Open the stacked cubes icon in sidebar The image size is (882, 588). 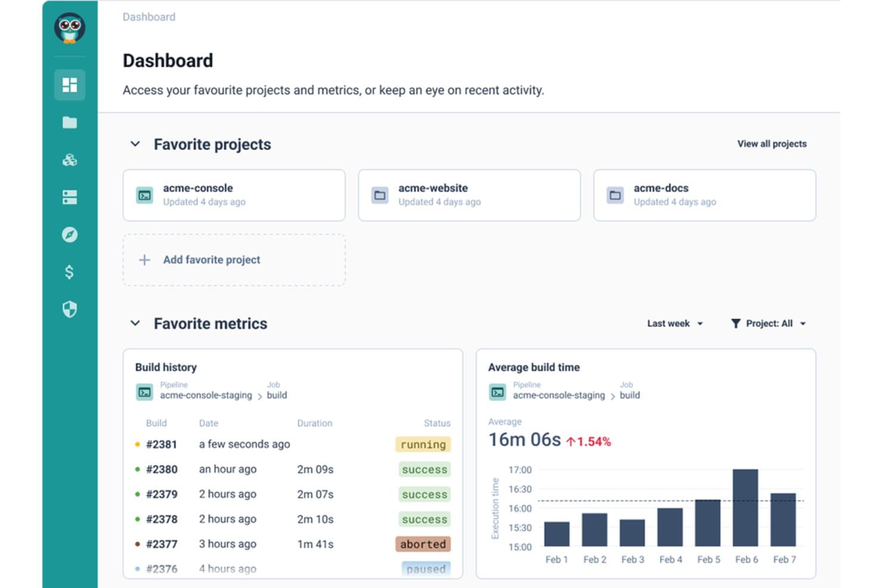point(70,160)
